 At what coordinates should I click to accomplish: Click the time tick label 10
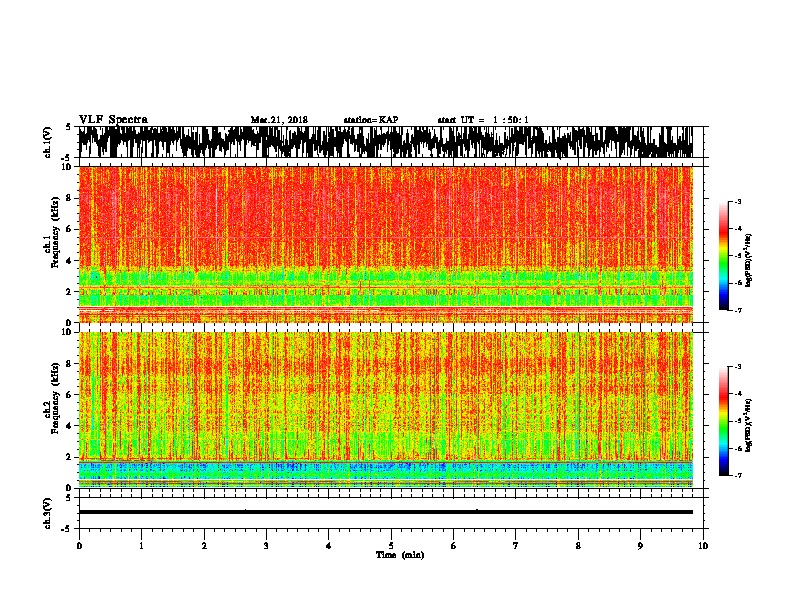tap(703, 546)
